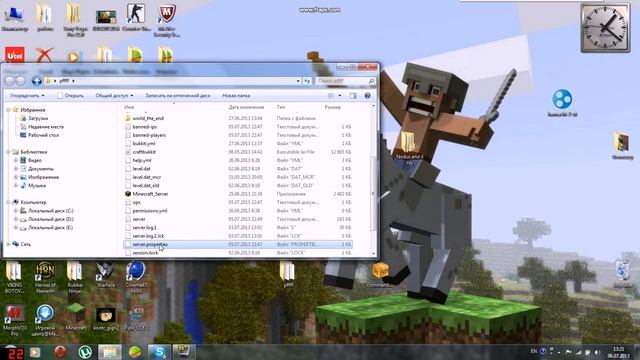640x360 pixels.
Task: Click the Explorer help question mark icon
Action: pos(367,96)
